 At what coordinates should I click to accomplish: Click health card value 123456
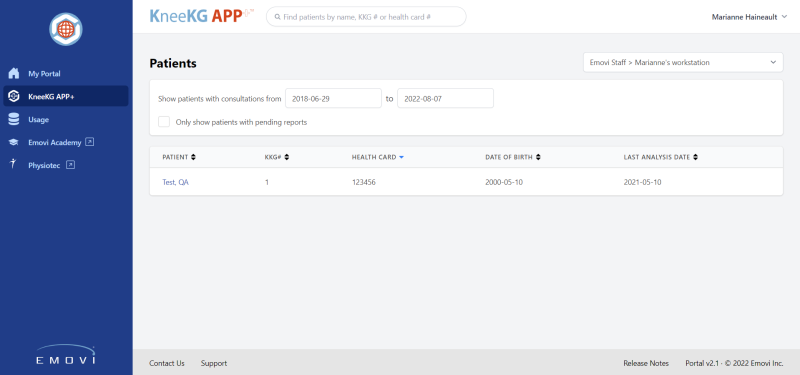(364, 182)
